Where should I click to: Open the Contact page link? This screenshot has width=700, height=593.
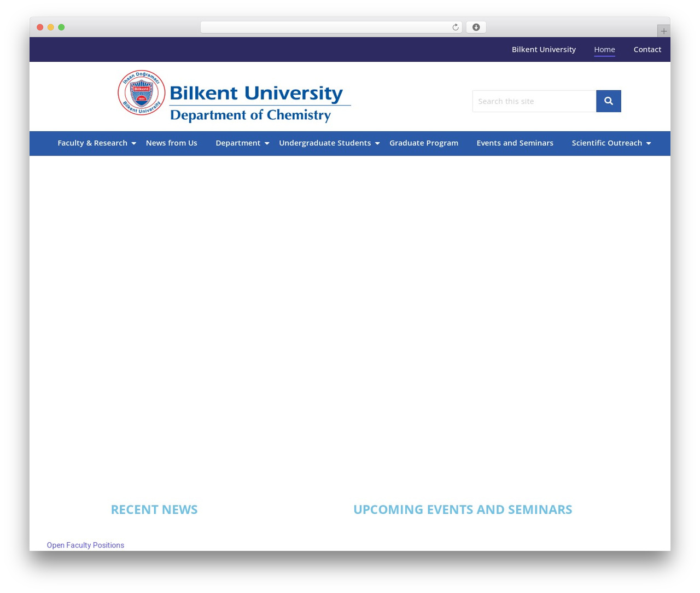[x=647, y=49]
